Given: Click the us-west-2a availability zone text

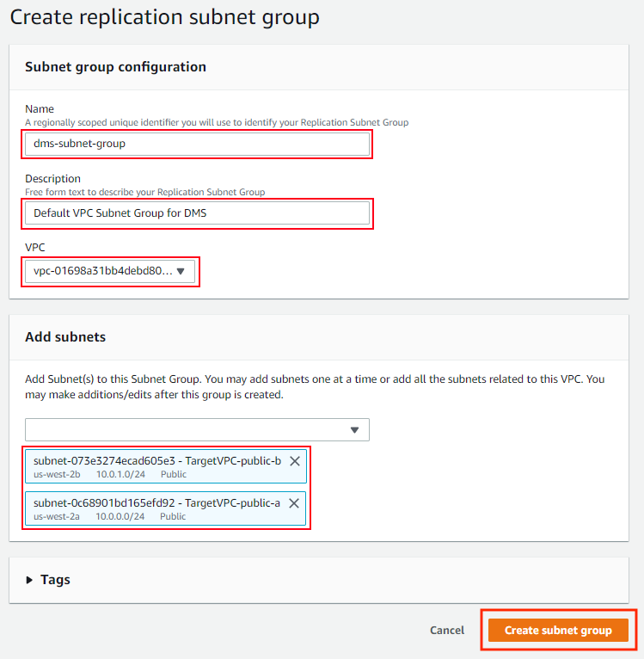Looking at the screenshot, I should coord(56,516).
